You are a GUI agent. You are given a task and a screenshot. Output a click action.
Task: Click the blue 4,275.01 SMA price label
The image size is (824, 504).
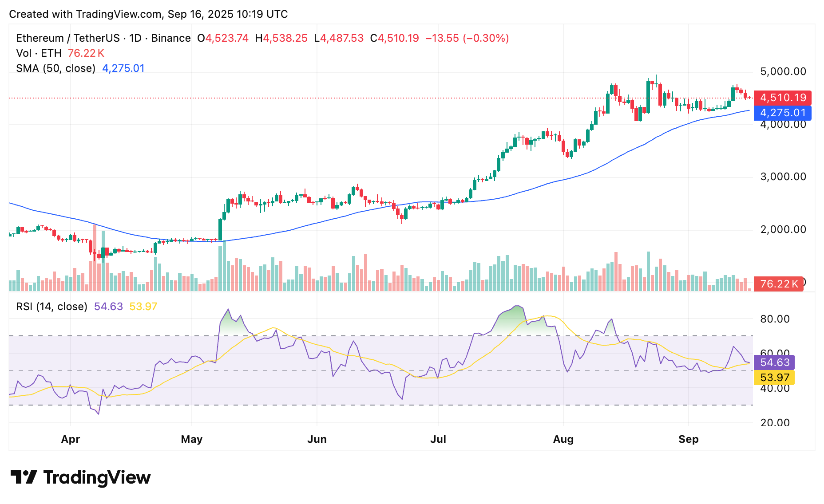783,113
